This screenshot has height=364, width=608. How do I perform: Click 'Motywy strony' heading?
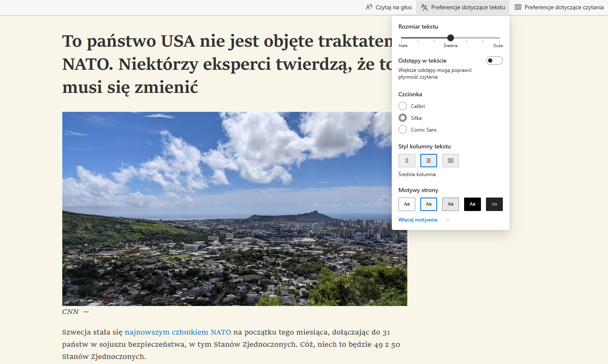(418, 190)
